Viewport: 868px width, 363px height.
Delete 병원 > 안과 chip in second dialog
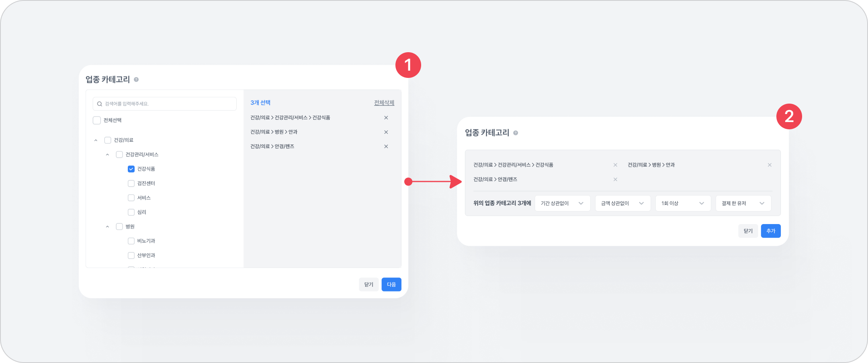[770, 165]
